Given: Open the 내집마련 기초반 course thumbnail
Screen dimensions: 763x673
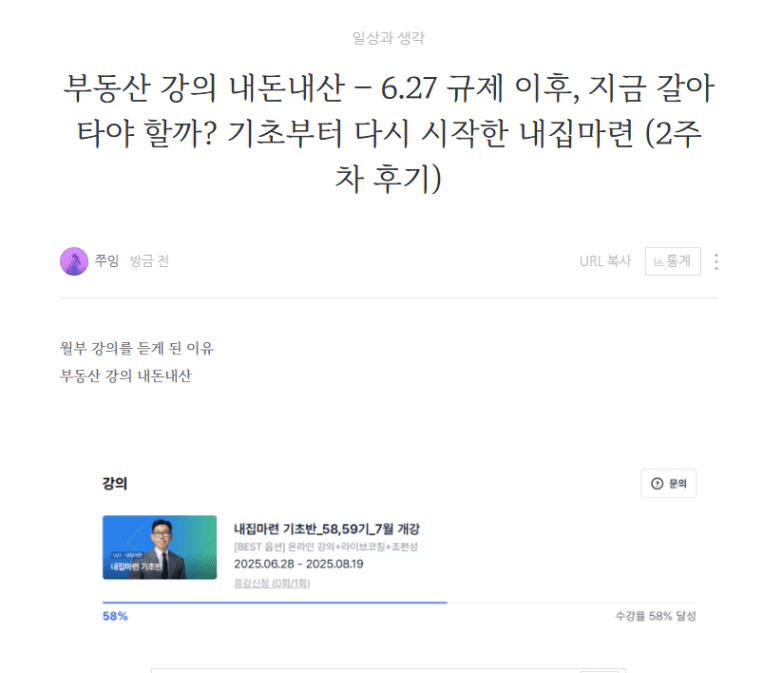Looking at the screenshot, I should coord(160,547).
